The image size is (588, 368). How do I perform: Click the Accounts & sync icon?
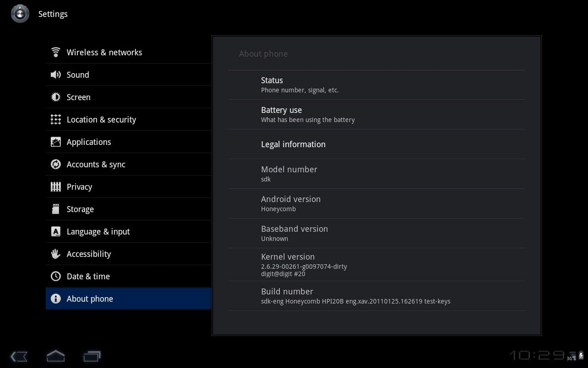click(x=56, y=164)
